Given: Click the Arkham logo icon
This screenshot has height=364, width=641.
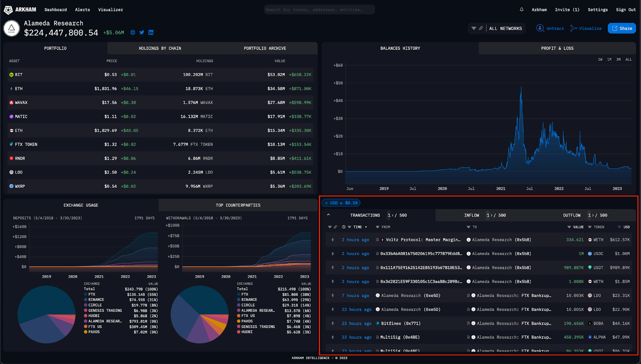Looking at the screenshot, I should [x=8, y=10].
